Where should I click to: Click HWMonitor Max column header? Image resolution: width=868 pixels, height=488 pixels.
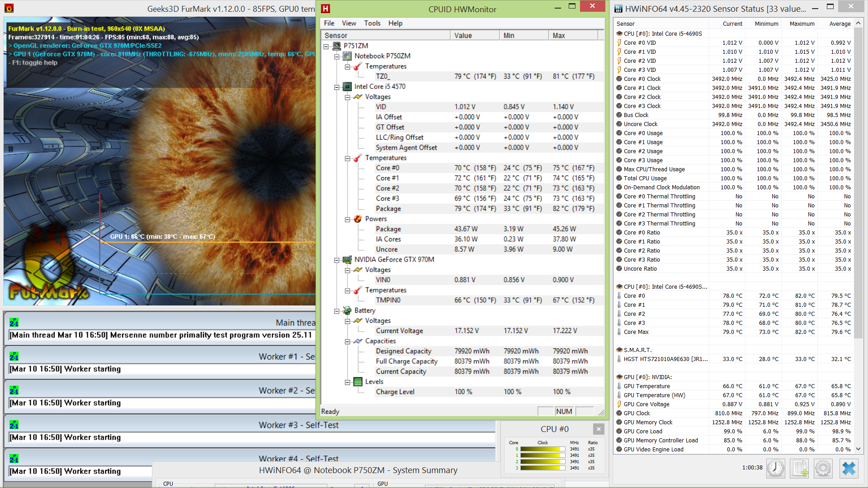point(573,35)
